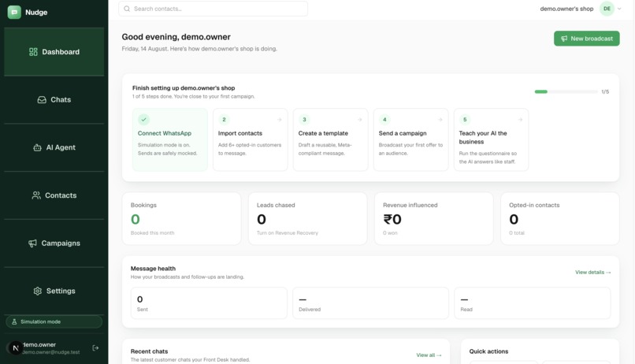Click the DE avatar in the header

pos(607,9)
